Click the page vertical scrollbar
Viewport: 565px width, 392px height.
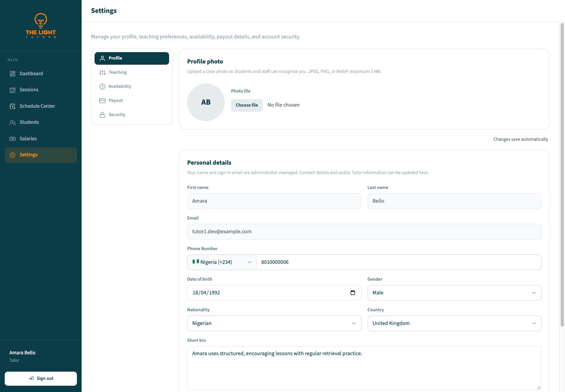click(x=562, y=174)
